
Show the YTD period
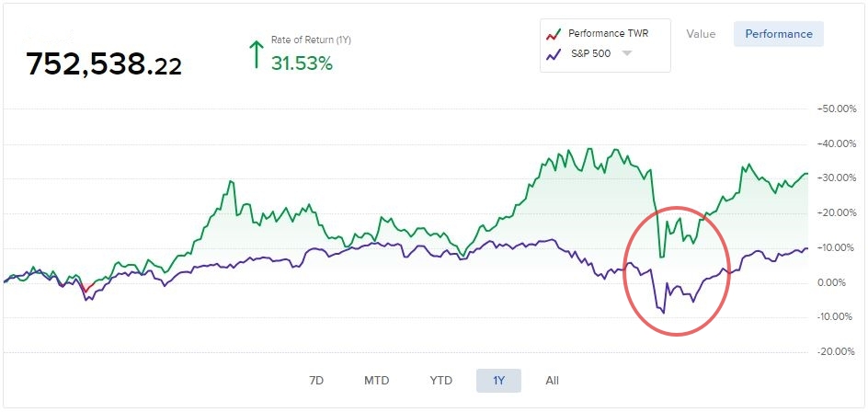click(441, 381)
